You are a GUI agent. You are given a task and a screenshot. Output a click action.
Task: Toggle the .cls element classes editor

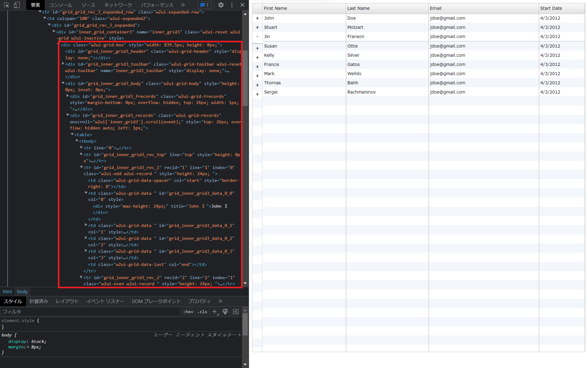point(202,312)
